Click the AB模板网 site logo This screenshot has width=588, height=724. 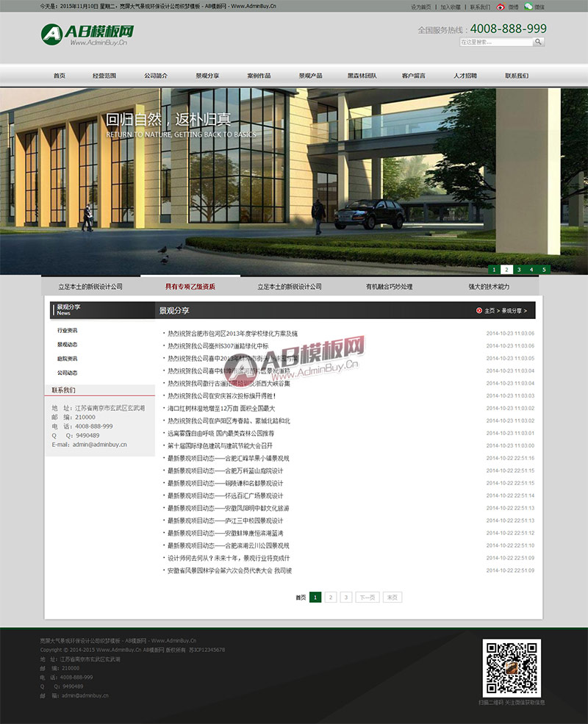87,35
